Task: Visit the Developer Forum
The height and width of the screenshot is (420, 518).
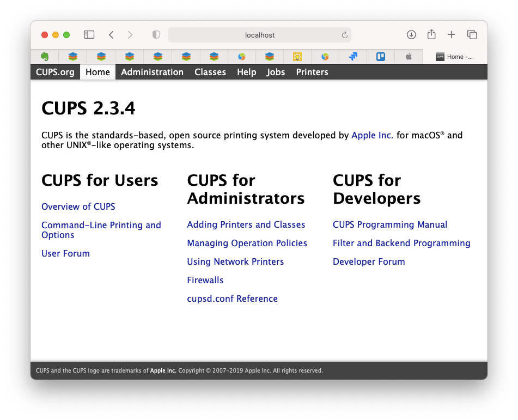Action: pyautogui.click(x=369, y=261)
